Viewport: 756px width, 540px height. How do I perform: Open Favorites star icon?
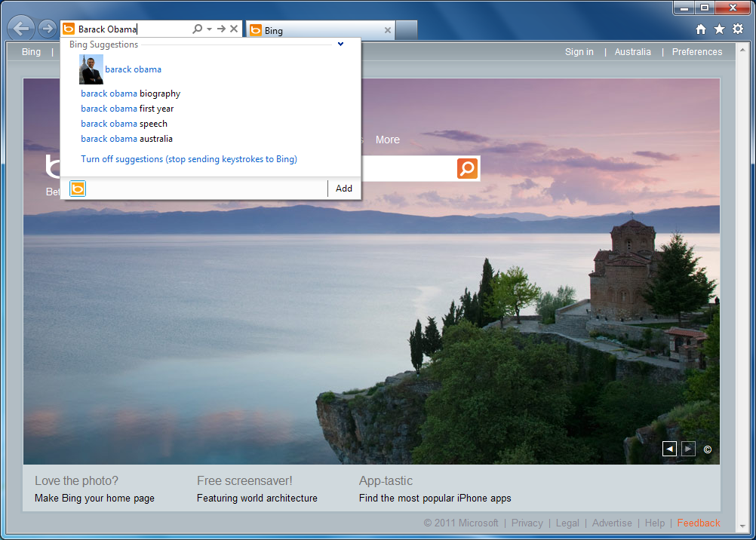click(x=719, y=29)
